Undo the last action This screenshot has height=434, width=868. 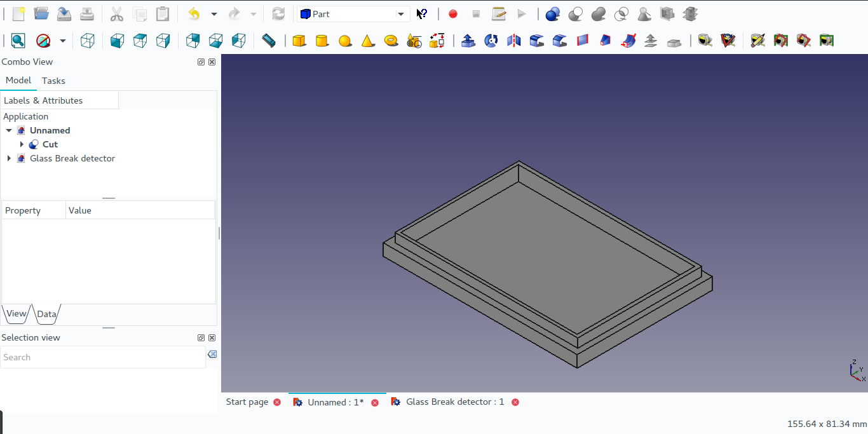[x=194, y=14]
